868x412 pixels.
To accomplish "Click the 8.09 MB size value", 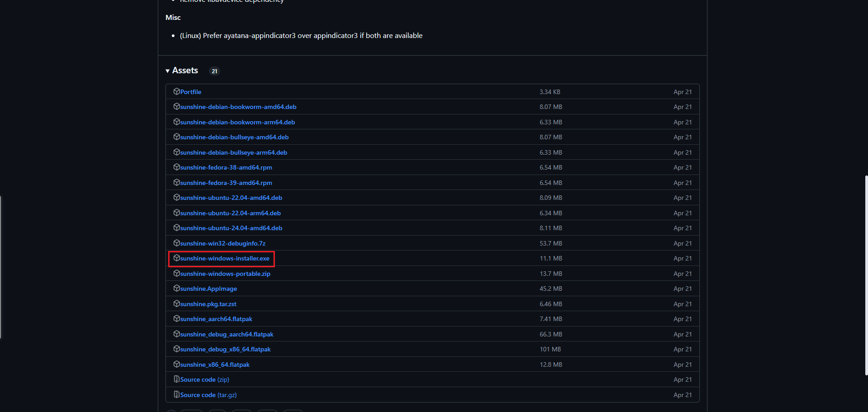I will (x=551, y=198).
